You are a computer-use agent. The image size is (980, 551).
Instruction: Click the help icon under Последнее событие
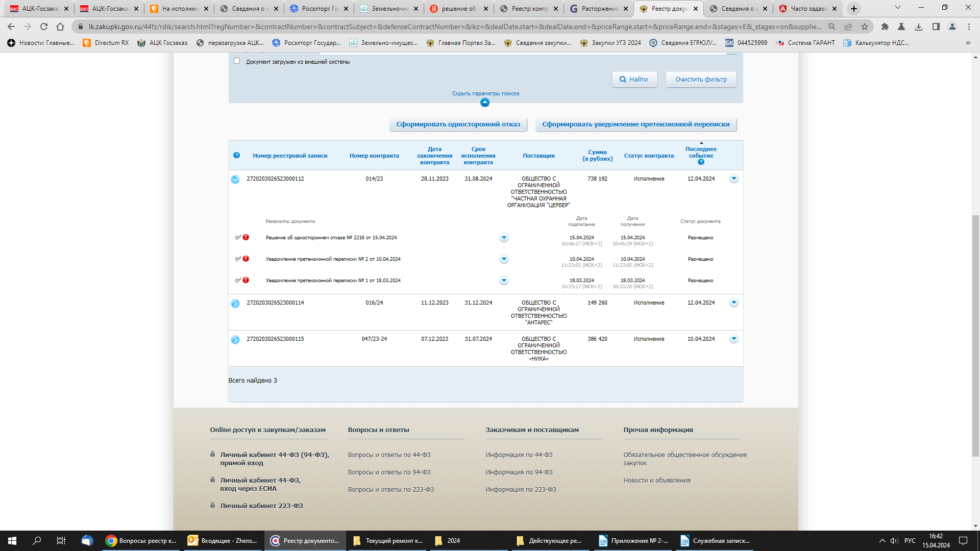tap(701, 162)
